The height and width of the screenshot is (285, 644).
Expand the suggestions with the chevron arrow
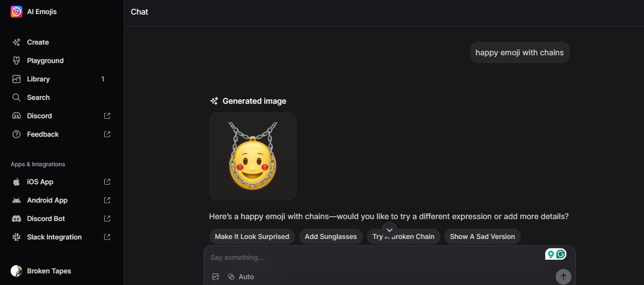pos(389,230)
